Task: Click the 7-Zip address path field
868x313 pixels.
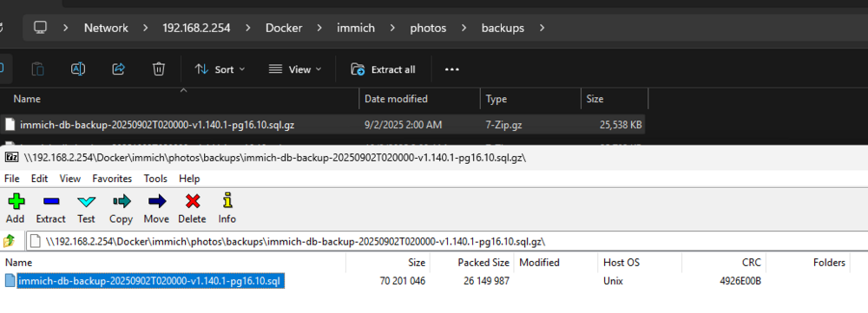Action: coord(447,241)
